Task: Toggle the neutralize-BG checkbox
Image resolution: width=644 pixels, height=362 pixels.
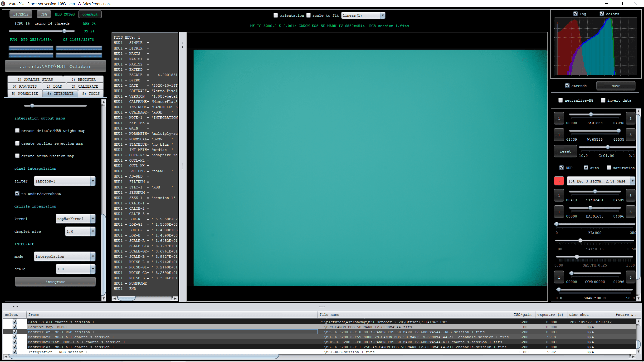Action: click(x=560, y=100)
